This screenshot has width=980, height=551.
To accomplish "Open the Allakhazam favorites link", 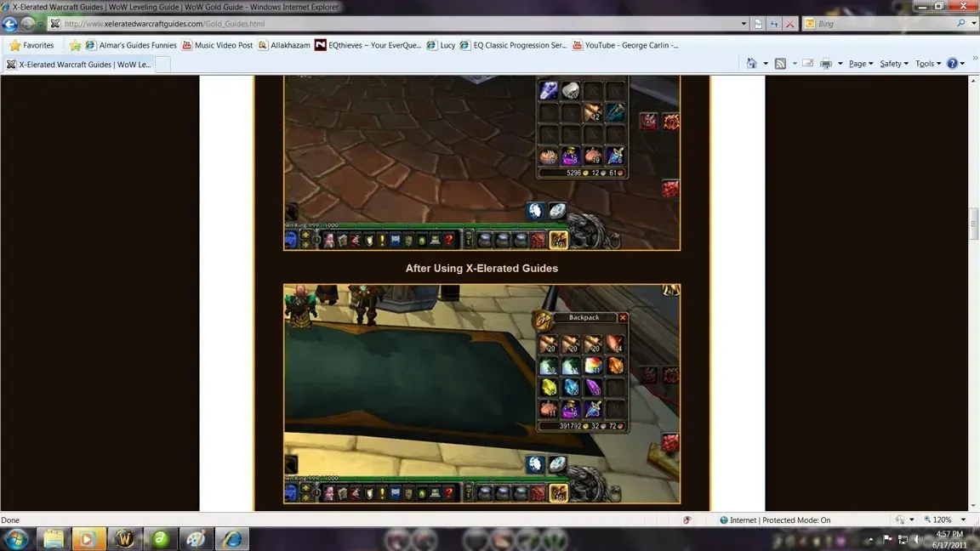I will pyautogui.click(x=286, y=45).
